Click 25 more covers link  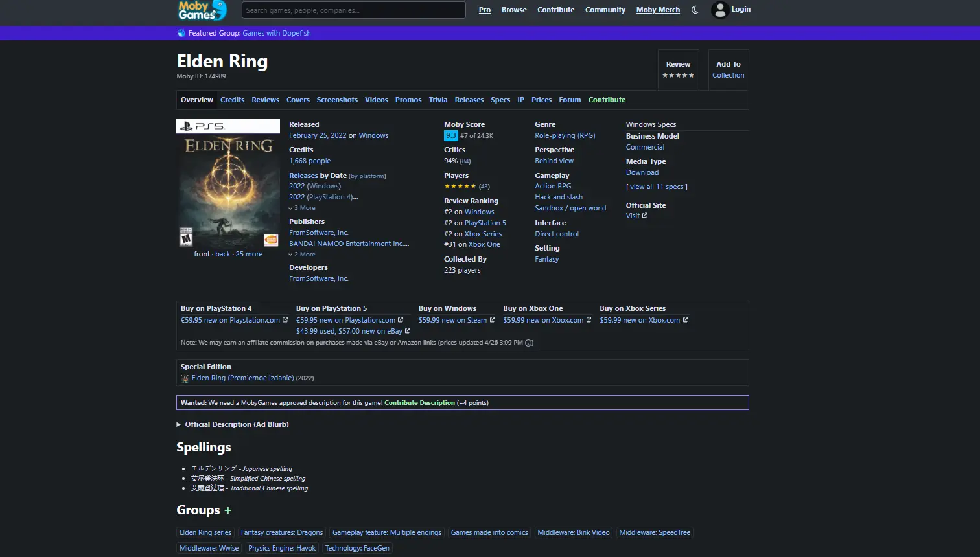click(249, 254)
